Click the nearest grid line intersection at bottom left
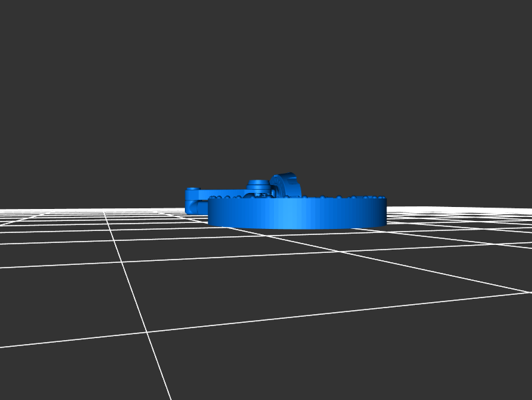Screen dimensions: 532x400 [147, 331]
